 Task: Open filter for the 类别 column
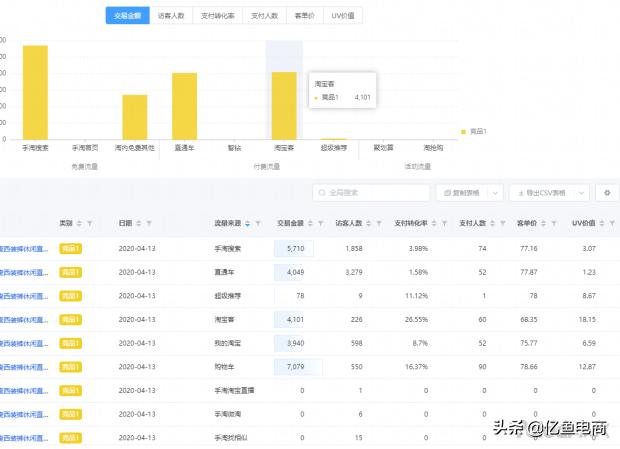click(90, 223)
